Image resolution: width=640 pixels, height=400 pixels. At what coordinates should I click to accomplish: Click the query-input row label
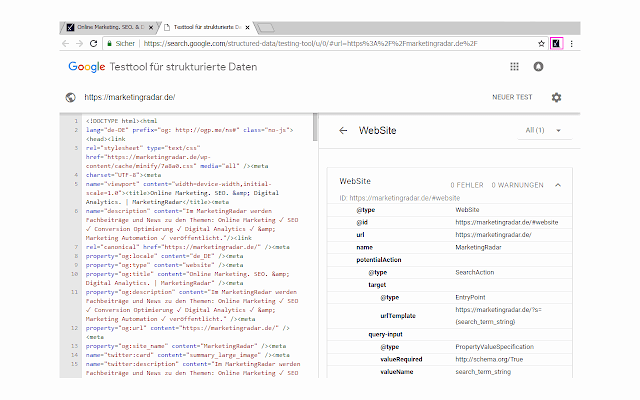pos(385,335)
